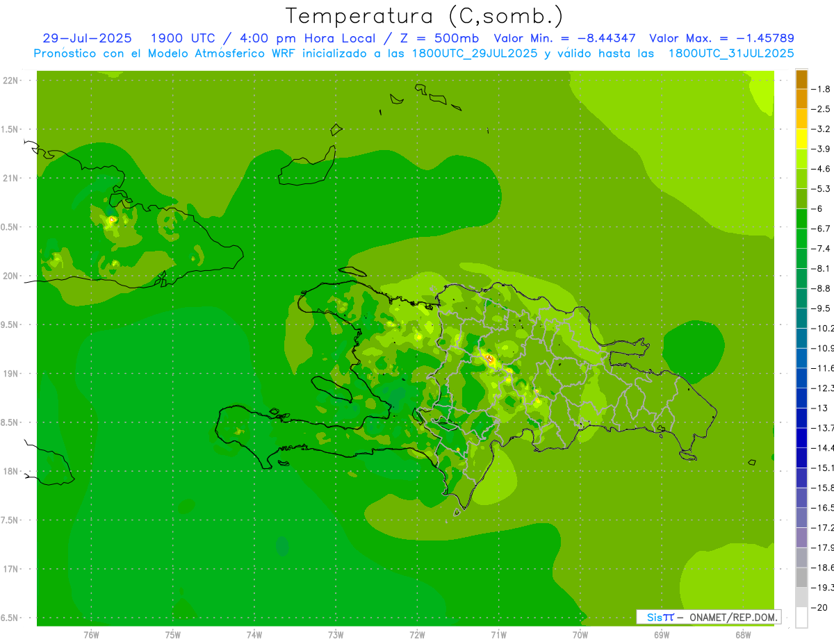The width and height of the screenshot is (834, 644).
Task: Click the '1800UTC_31JUL2025' valid-until time
Action: (x=731, y=53)
